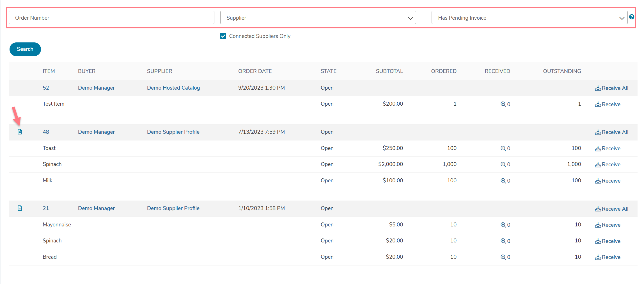Receive the Bread line
644x284 pixels.
click(x=608, y=257)
